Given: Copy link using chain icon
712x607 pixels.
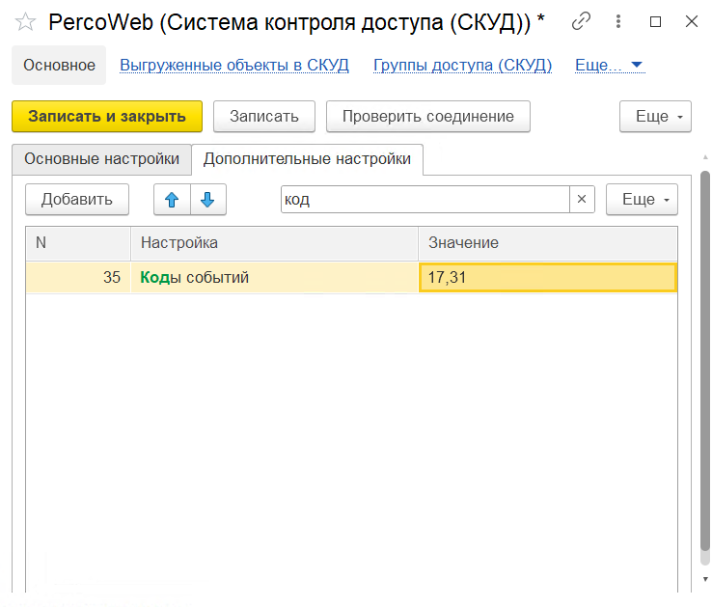Looking at the screenshot, I should [581, 21].
